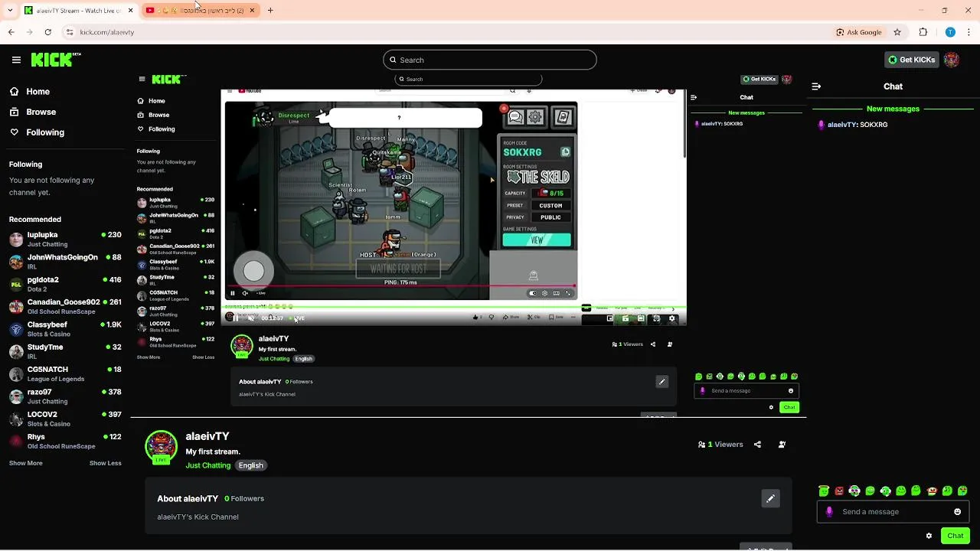Open luplupka channel in main Recommended list
Screen dimensions: 980x551
click(x=65, y=240)
